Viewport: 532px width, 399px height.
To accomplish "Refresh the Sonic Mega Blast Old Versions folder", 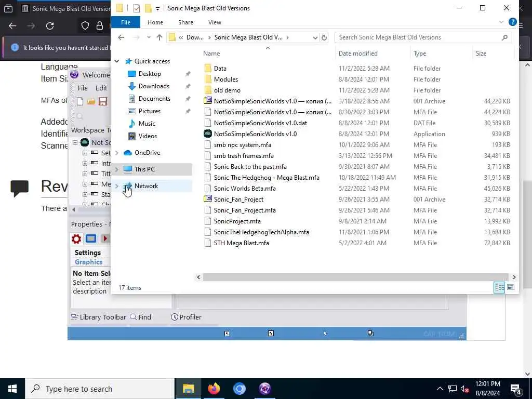I will coord(324,37).
